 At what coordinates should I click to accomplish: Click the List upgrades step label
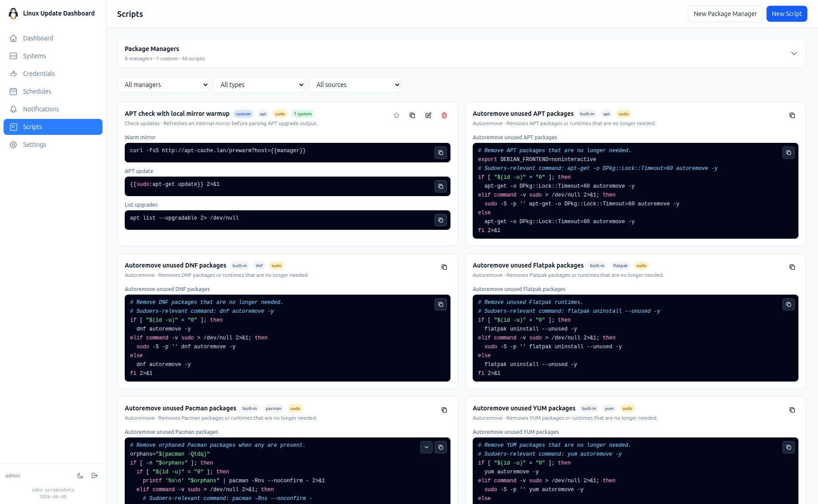[x=141, y=205]
